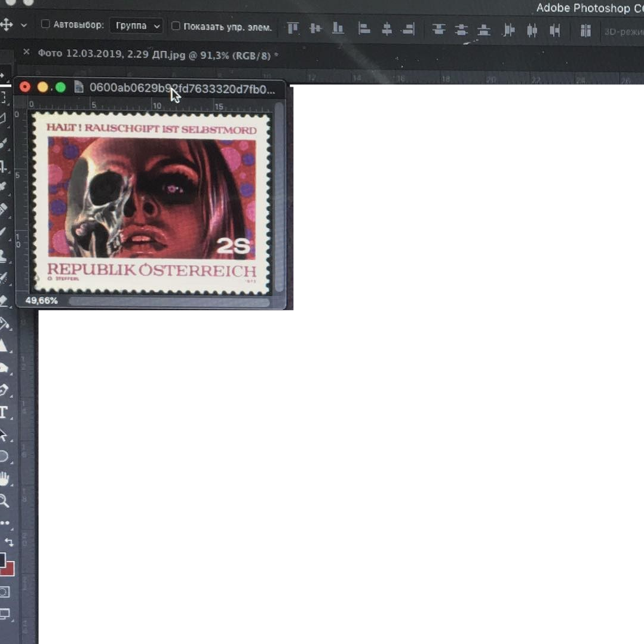Select the Zoom magnifier tool
The image size is (644, 644).
click(x=4, y=501)
